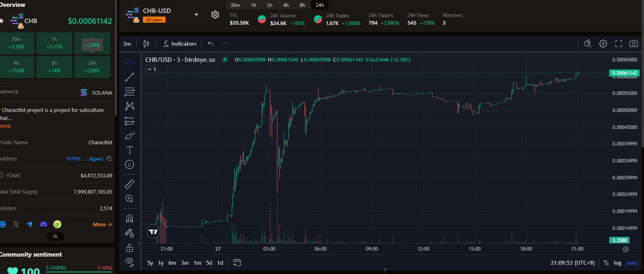Switch stats to the top 4h tab
644x274 pixels.
click(x=286, y=5)
